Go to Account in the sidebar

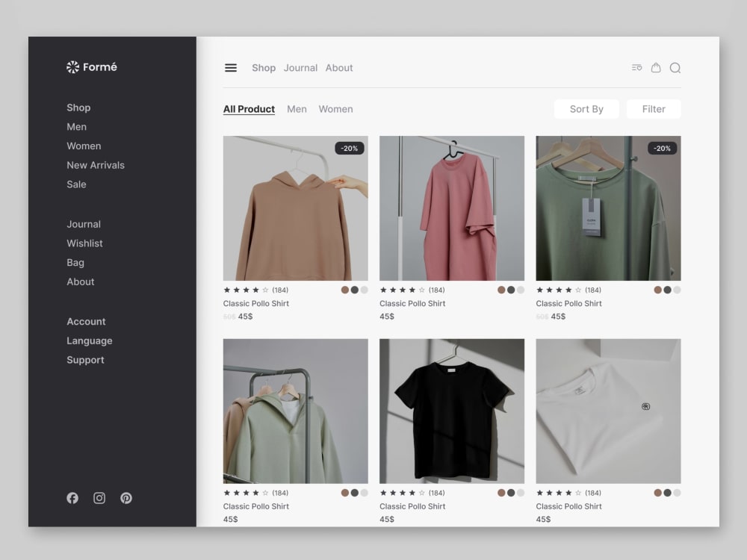86,321
